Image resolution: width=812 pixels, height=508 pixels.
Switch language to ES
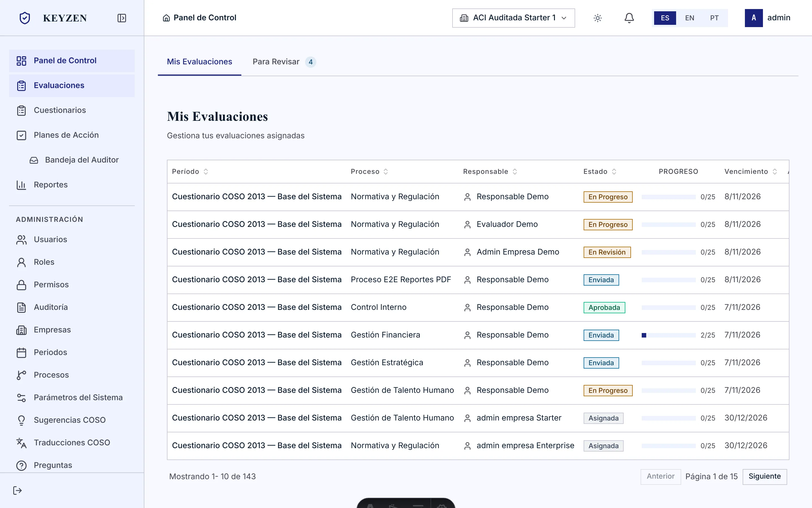tap(665, 18)
